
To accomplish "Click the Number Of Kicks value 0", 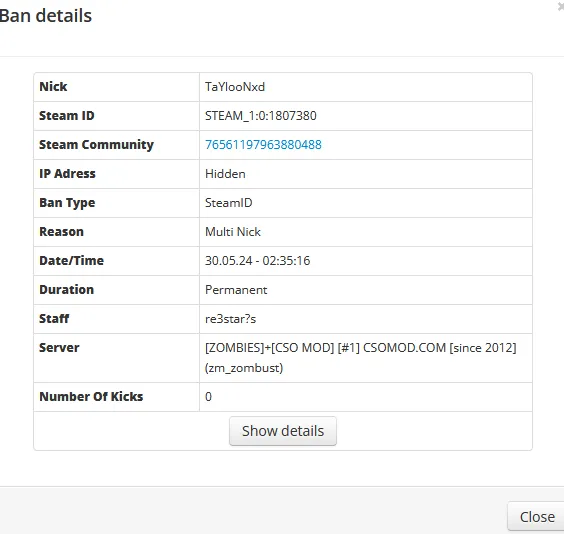I will [x=208, y=397].
